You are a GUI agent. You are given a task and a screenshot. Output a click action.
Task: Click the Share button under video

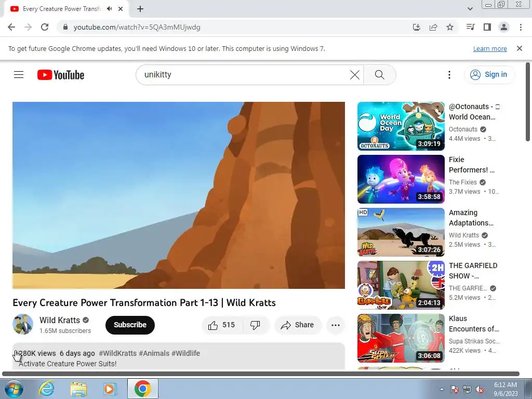tap(298, 325)
